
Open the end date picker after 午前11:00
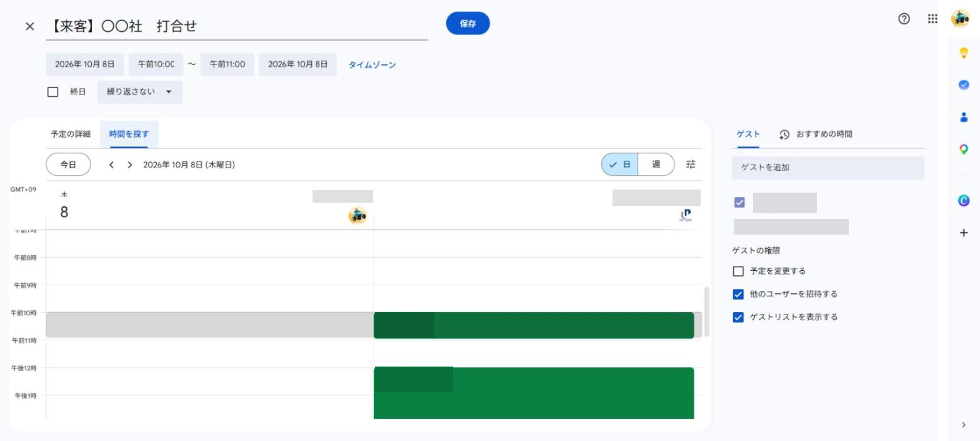pos(297,64)
